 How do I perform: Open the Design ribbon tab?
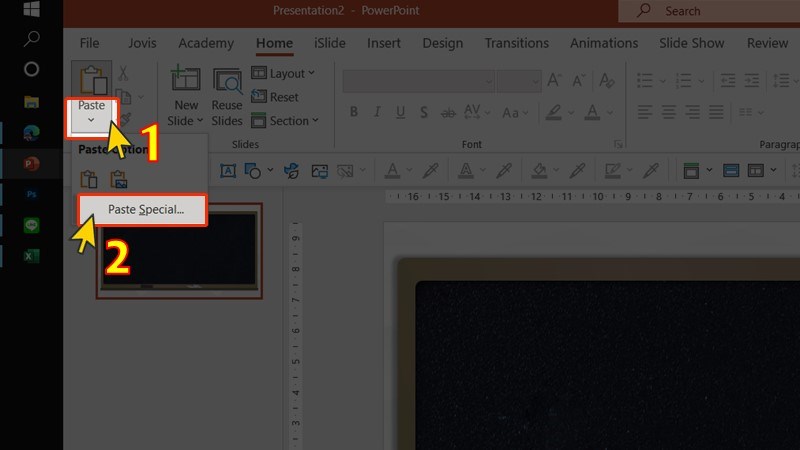pyautogui.click(x=442, y=43)
